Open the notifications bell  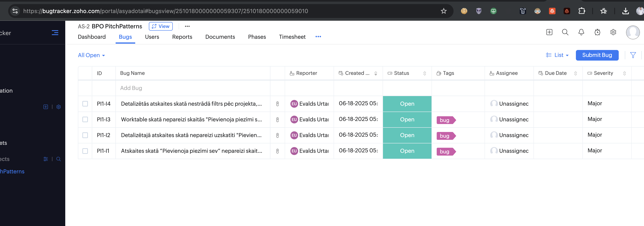pyautogui.click(x=581, y=32)
